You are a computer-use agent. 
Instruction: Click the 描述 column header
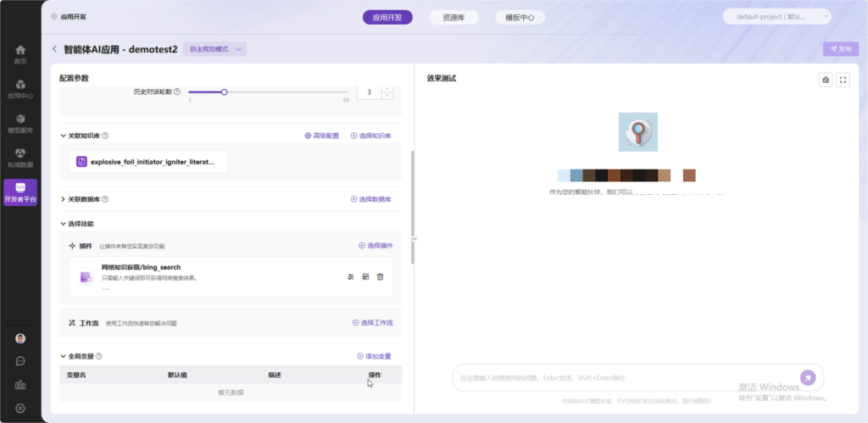point(275,375)
